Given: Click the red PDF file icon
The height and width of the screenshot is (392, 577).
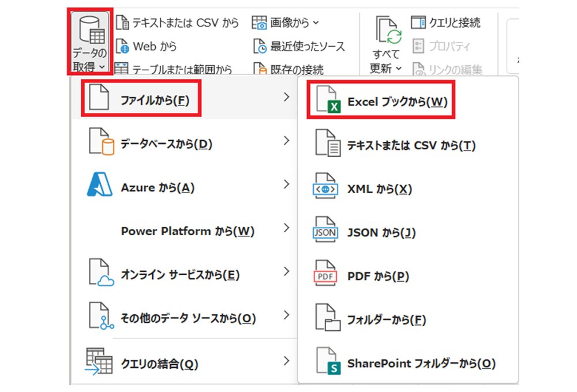Looking at the screenshot, I should [325, 273].
